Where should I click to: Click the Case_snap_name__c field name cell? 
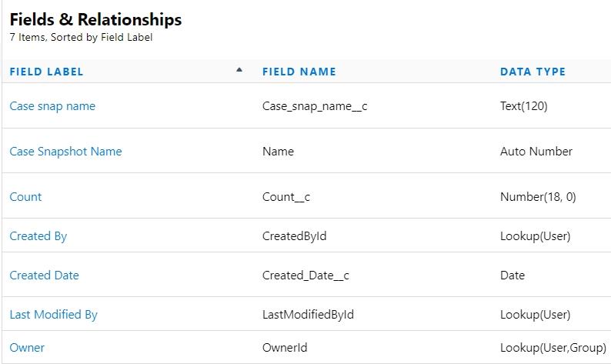coord(315,106)
